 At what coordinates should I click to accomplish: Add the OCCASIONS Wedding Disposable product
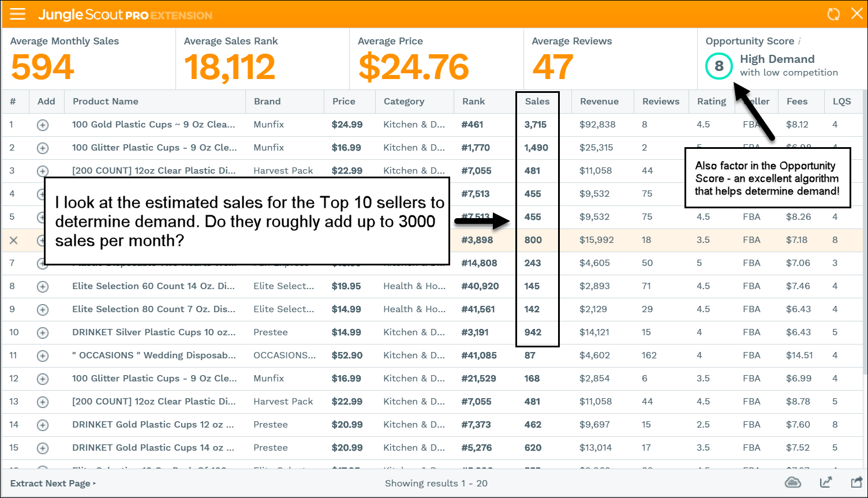coord(43,355)
